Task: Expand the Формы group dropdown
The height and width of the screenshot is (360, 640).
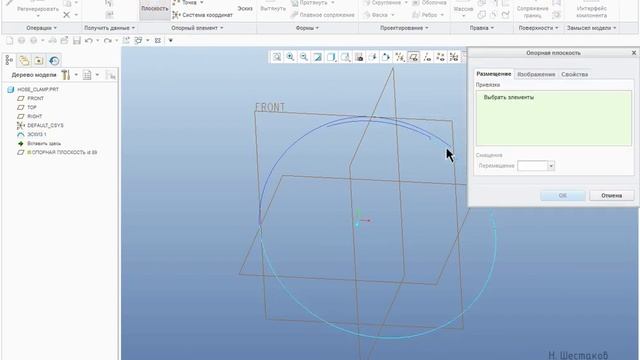Action: click(307, 28)
